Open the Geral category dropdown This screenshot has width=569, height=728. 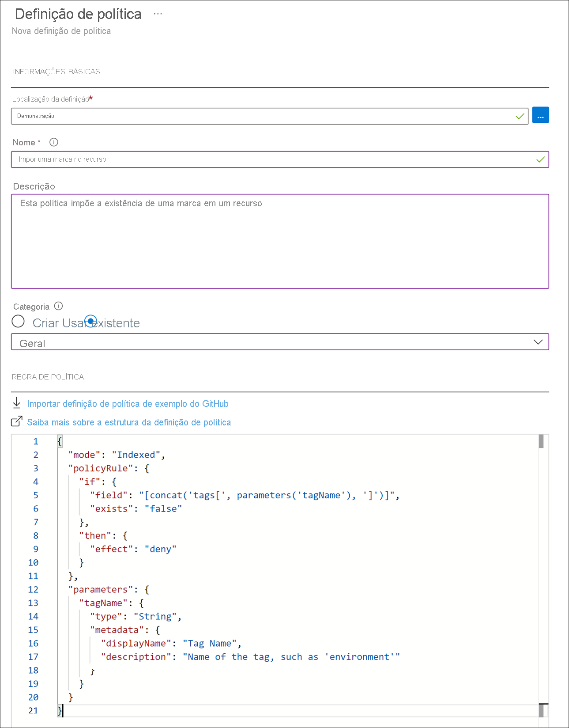coord(280,342)
